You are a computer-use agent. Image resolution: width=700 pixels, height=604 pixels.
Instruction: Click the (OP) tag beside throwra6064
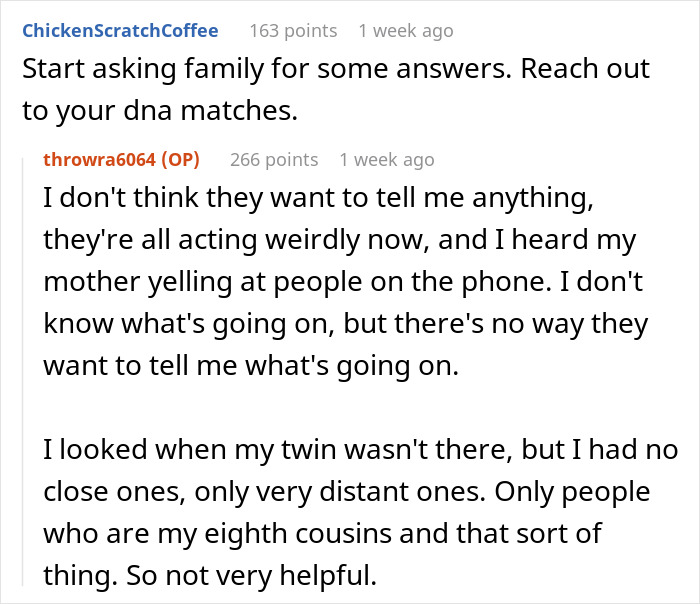click(x=184, y=160)
